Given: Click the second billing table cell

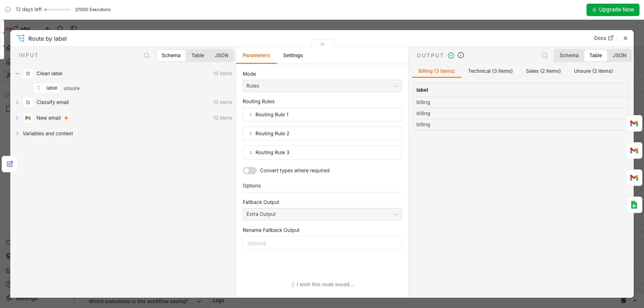Looking at the screenshot, I should 521,113.
